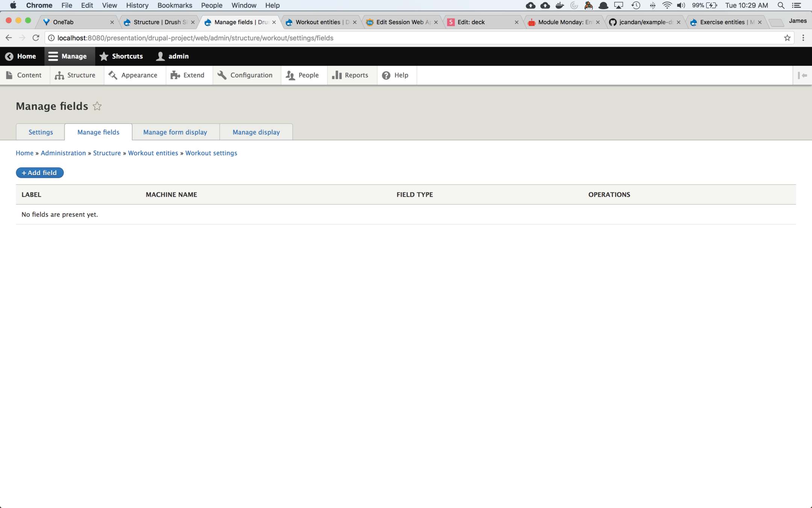The width and height of the screenshot is (812, 508).
Task: Switch to the Manage display tab
Action: tap(256, 132)
